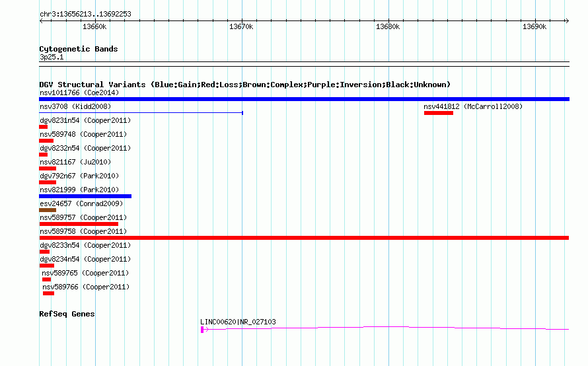Click the right arrow of the ruler
The width and height of the screenshot is (588, 366).
tap(567, 21)
